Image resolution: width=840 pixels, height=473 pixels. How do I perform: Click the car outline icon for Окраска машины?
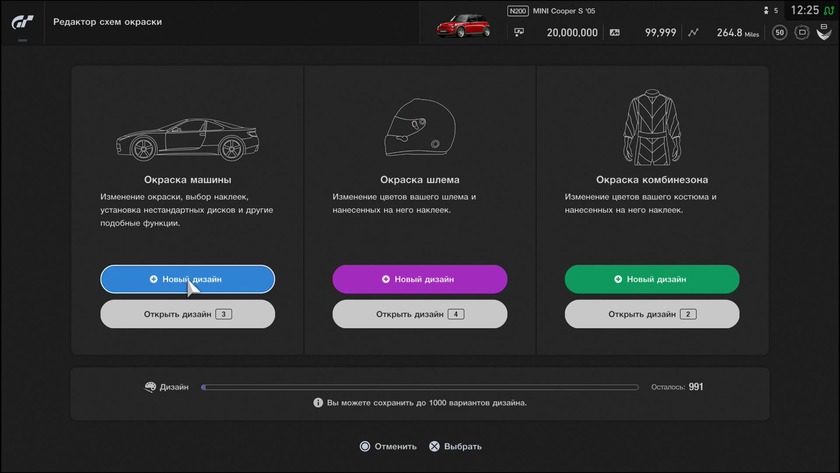(x=187, y=139)
